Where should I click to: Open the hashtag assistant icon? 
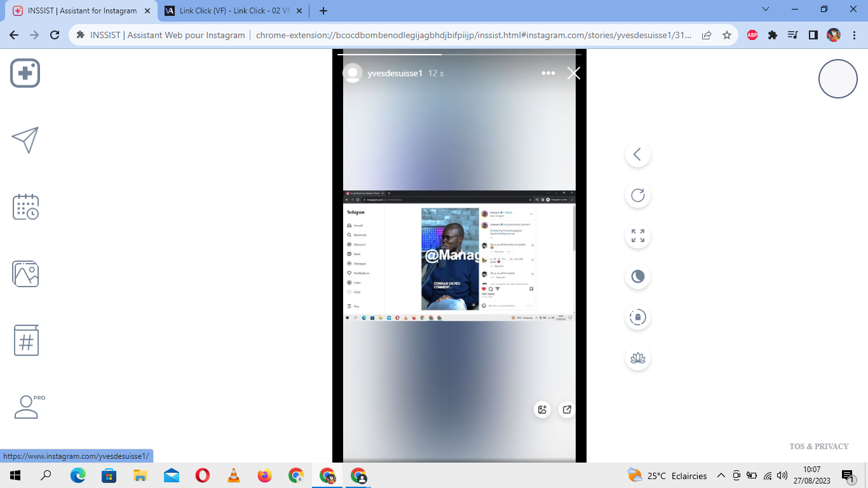[x=26, y=341]
